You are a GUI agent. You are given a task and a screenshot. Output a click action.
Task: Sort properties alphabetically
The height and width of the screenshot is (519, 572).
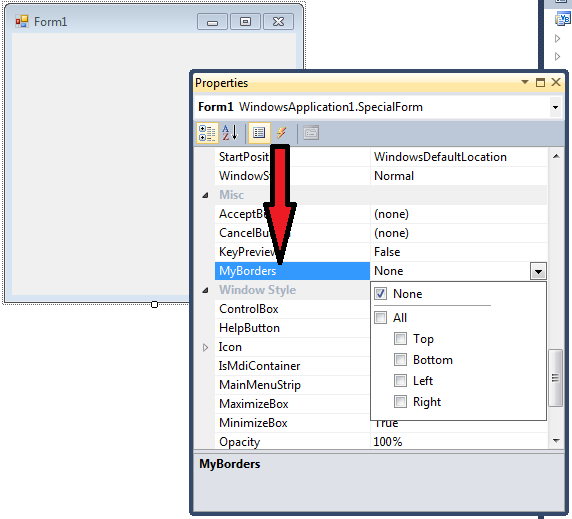[230, 133]
